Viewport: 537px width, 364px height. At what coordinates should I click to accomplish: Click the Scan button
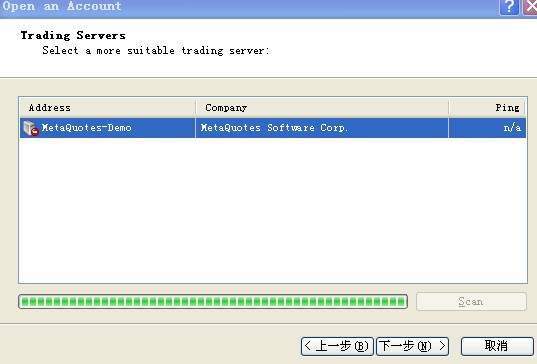coord(471,302)
